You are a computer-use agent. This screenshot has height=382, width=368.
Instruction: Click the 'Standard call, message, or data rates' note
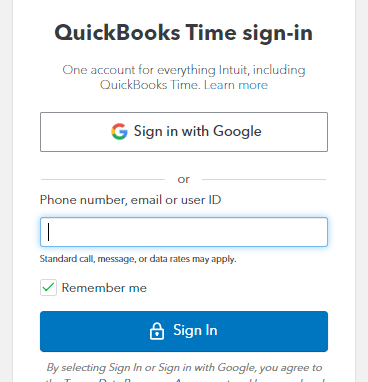click(138, 259)
